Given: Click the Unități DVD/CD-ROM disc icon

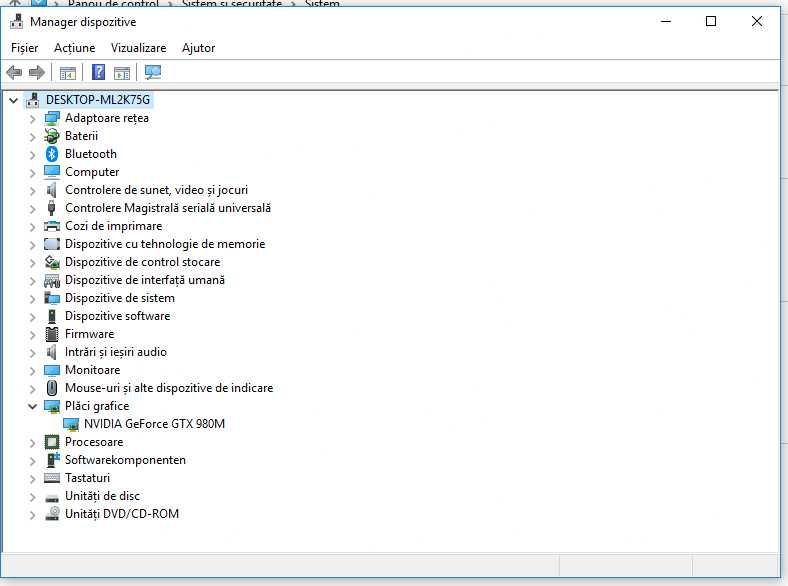Looking at the screenshot, I should 52,514.
